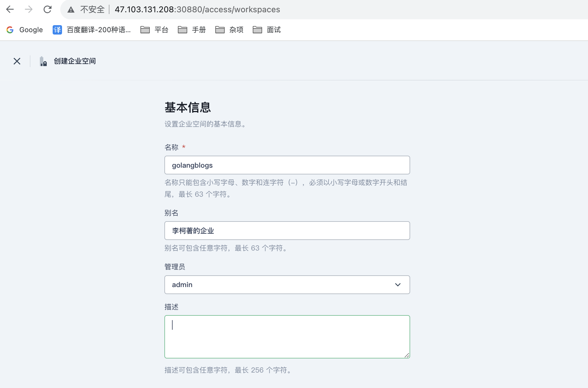Open the 百度翻译 bookmark
This screenshot has width=588, height=388.
(x=92, y=30)
